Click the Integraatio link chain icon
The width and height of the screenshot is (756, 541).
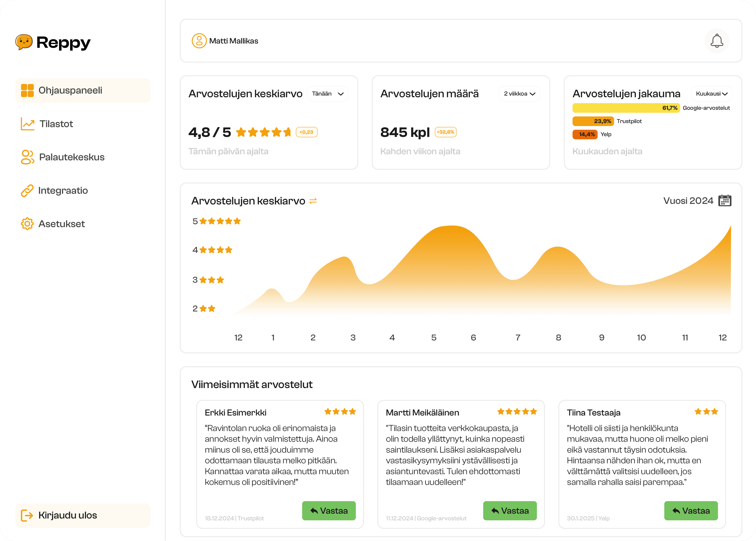click(x=27, y=191)
